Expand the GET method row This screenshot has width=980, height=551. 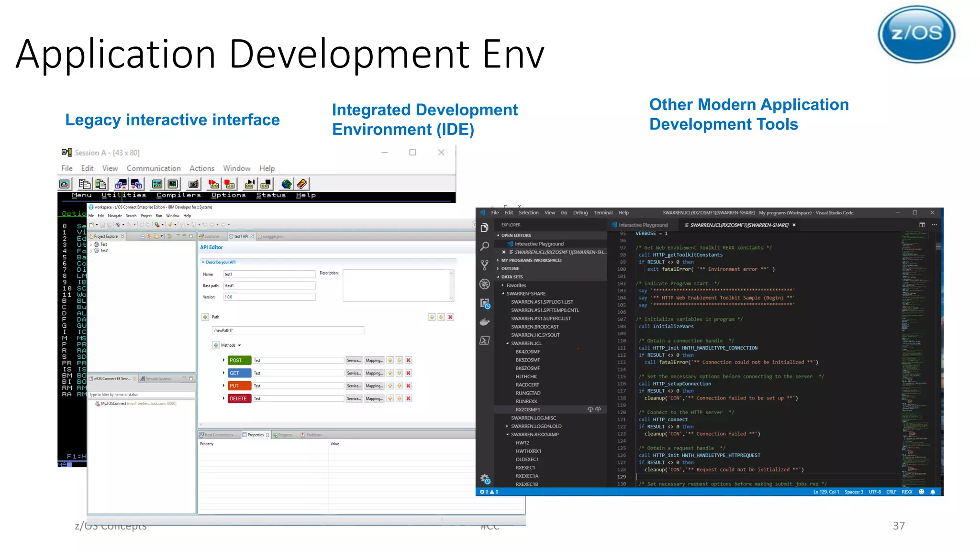(223, 373)
